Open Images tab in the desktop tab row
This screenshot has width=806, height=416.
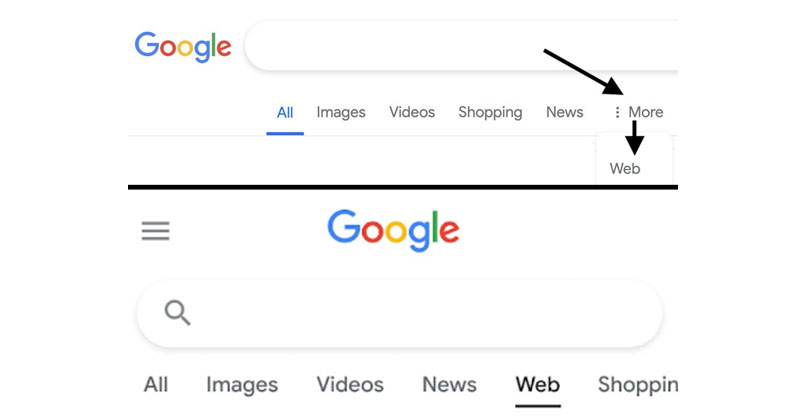(341, 112)
